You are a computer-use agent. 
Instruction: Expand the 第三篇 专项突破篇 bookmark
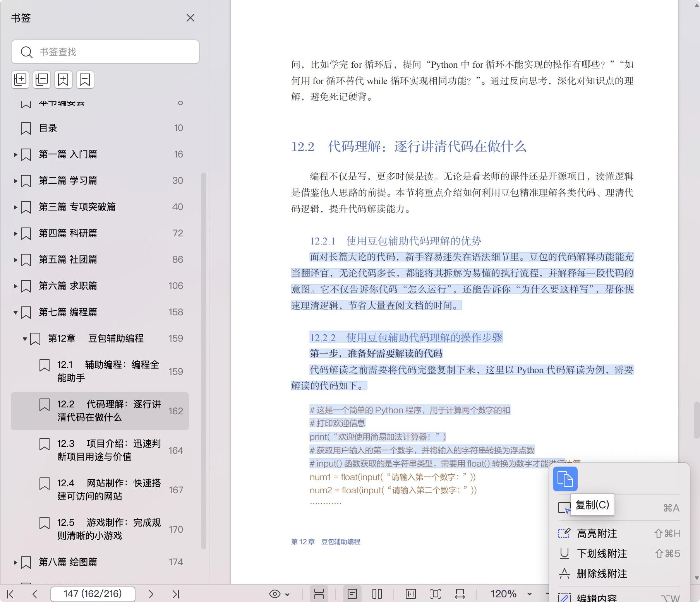(x=15, y=207)
